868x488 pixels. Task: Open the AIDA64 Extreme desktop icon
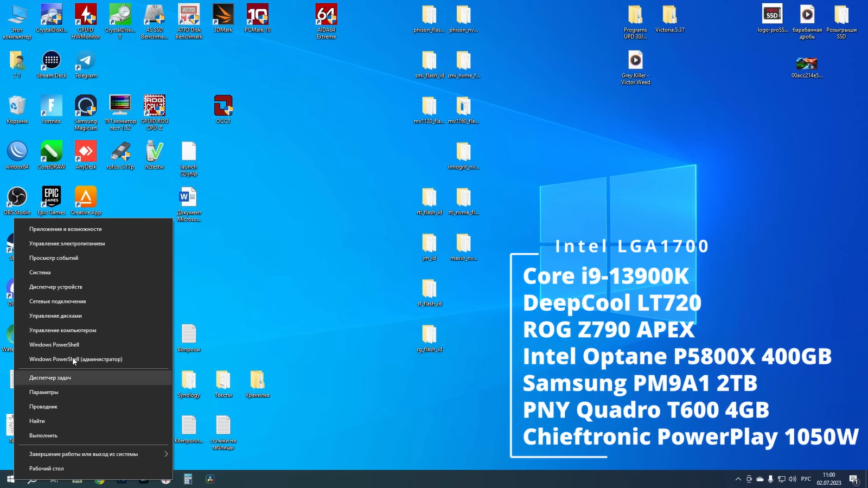tap(326, 16)
